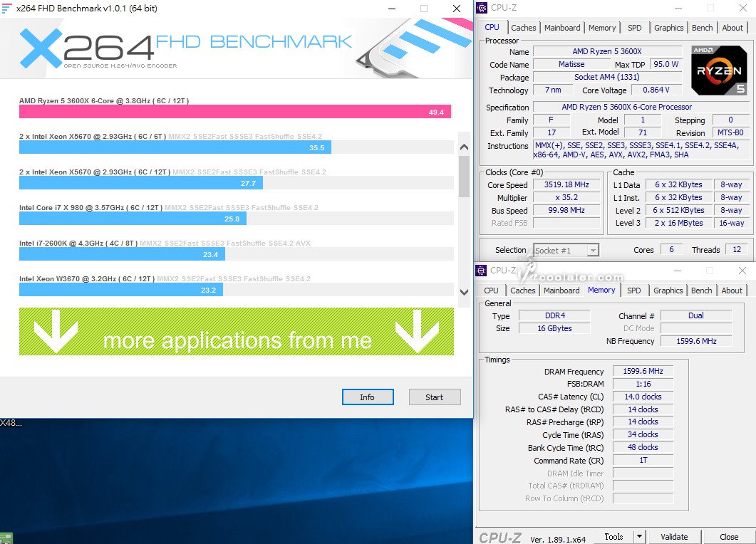Viewport: 756px width, 544px height.
Task: Click the 35.5 score bar for Xeon X5670 6T
Action: tap(175, 147)
